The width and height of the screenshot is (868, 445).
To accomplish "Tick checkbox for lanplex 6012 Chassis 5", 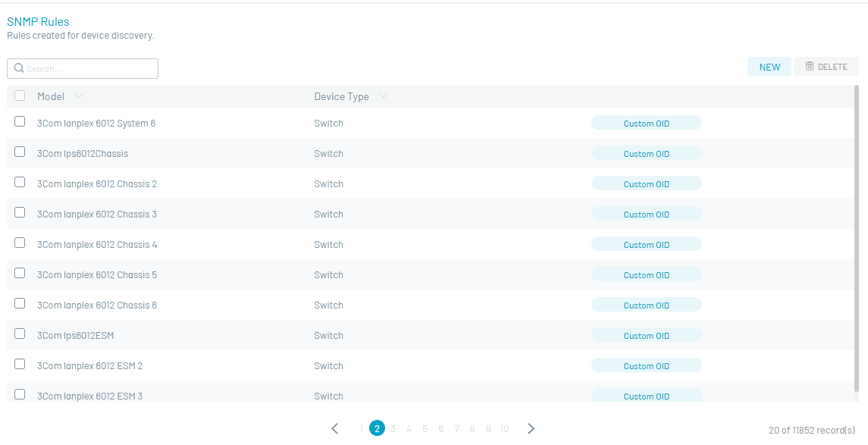I will (20, 273).
